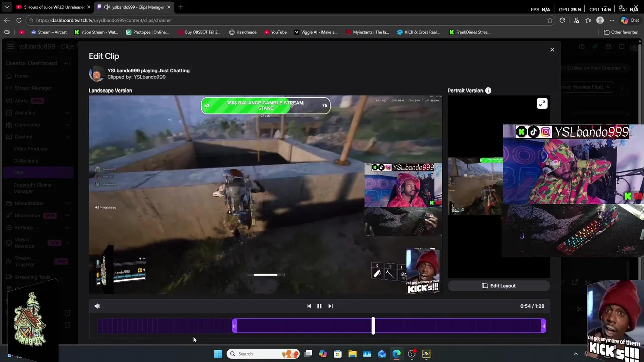Expand the tab actions menu dropdown

click(6, 7)
